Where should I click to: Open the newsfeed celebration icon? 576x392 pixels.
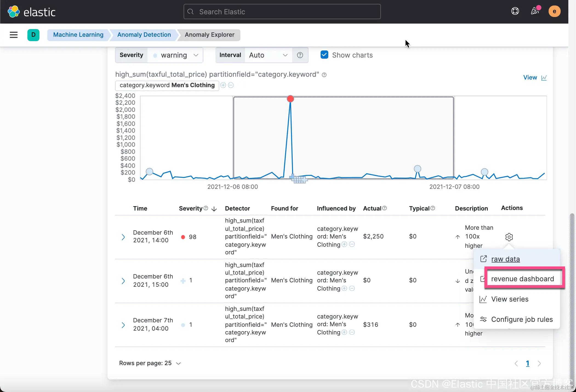(535, 11)
